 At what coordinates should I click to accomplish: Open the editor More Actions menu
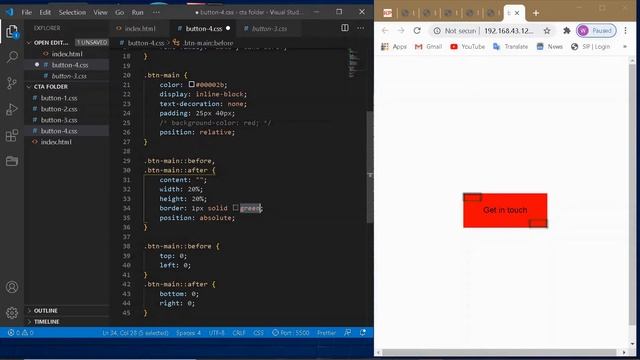pos(360,28)
